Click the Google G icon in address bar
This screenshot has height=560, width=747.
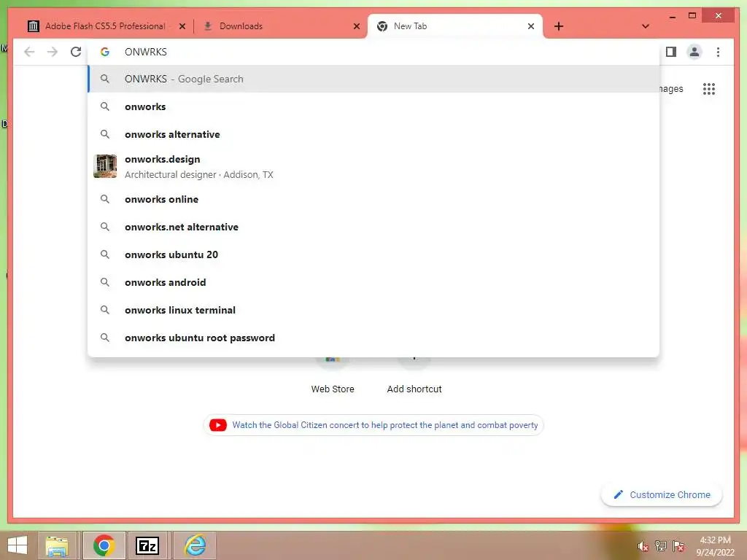click(x=105, y=52)
